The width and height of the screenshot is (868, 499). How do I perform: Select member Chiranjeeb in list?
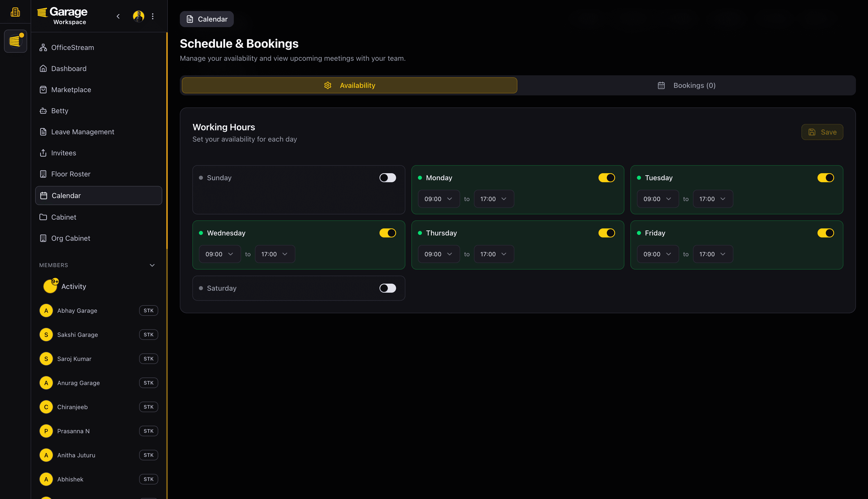click(72, 407)
